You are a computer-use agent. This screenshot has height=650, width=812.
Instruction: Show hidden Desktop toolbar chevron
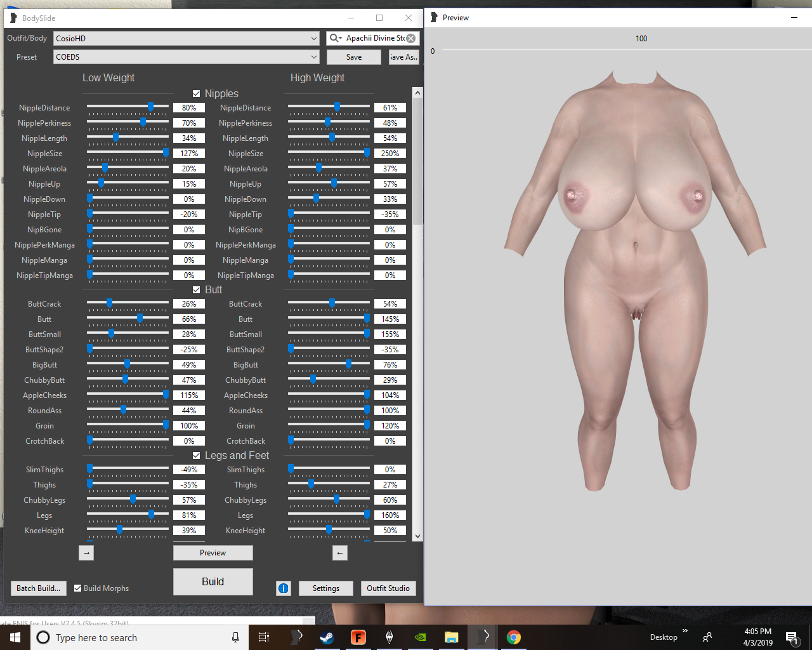(685, 631)
